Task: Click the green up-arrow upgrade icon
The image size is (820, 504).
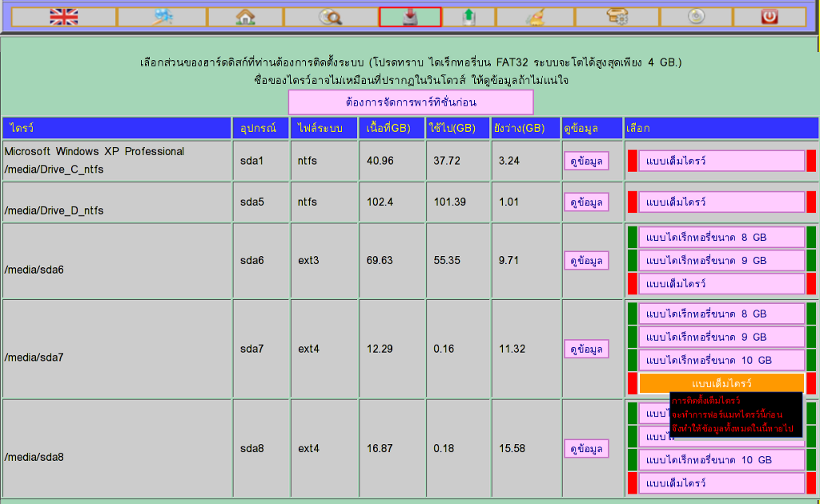Action: click(x=468, y=17)
